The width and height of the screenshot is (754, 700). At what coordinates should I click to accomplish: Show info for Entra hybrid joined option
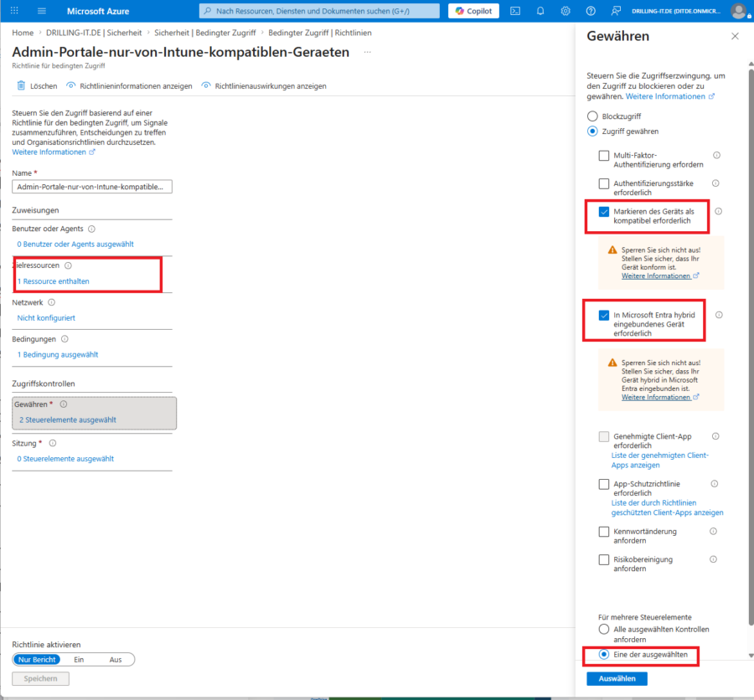(719, 315)
